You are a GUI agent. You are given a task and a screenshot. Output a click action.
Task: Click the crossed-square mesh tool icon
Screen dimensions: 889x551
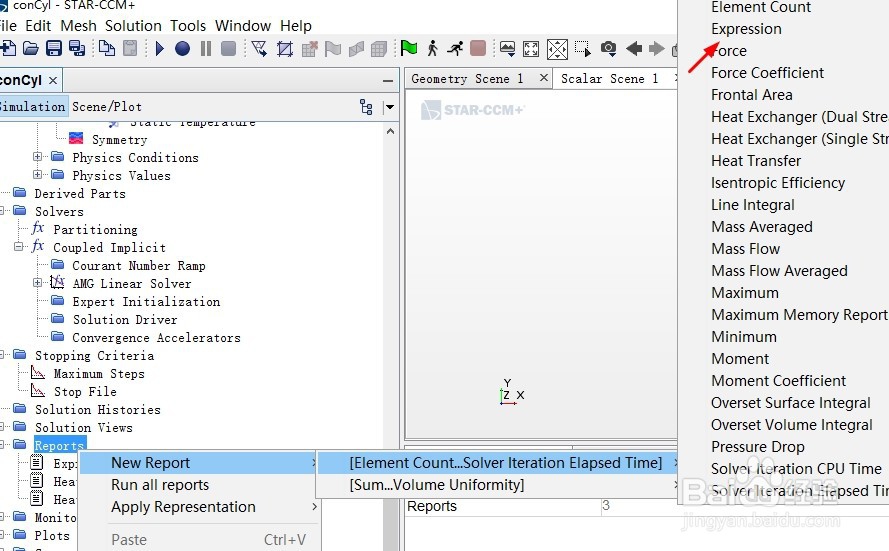click(x=285, y=49)
